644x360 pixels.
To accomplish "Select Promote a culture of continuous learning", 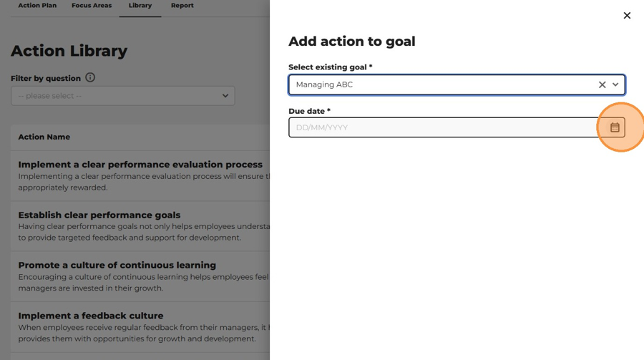I will click(x=117, y=265).
